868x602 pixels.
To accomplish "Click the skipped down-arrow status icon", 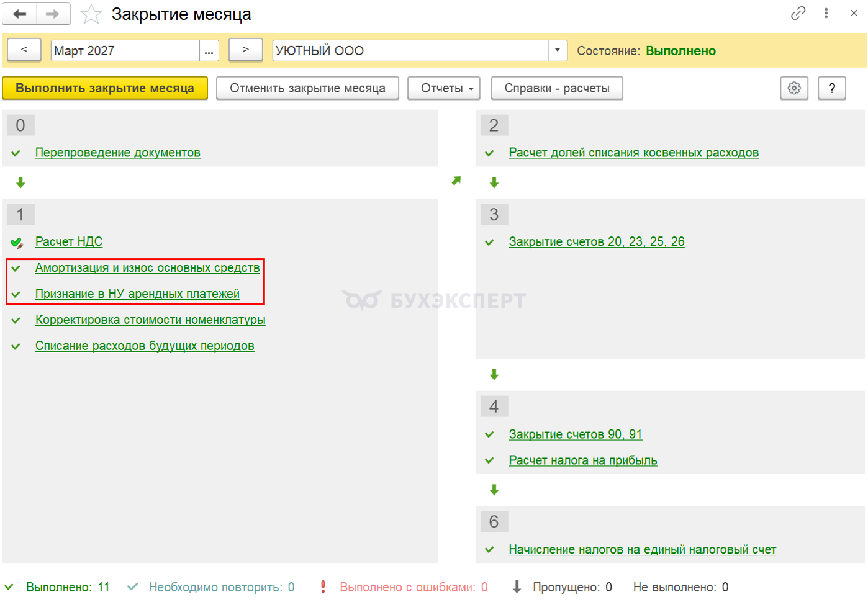I will tap(517, 586).
